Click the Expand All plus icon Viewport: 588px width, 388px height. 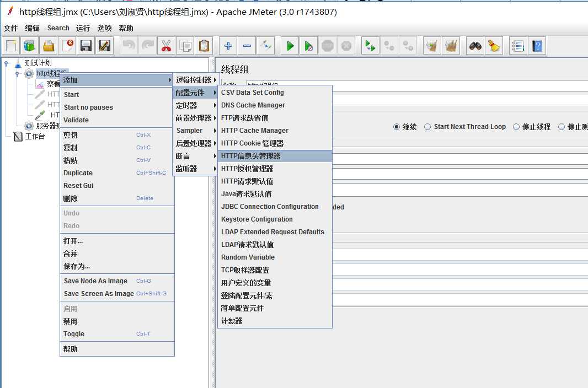coord(228,46)
